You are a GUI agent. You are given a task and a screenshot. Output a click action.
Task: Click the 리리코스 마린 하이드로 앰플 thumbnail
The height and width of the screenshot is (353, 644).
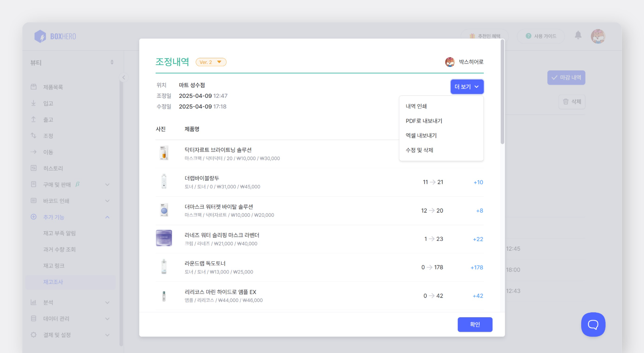tap(164, 296)
